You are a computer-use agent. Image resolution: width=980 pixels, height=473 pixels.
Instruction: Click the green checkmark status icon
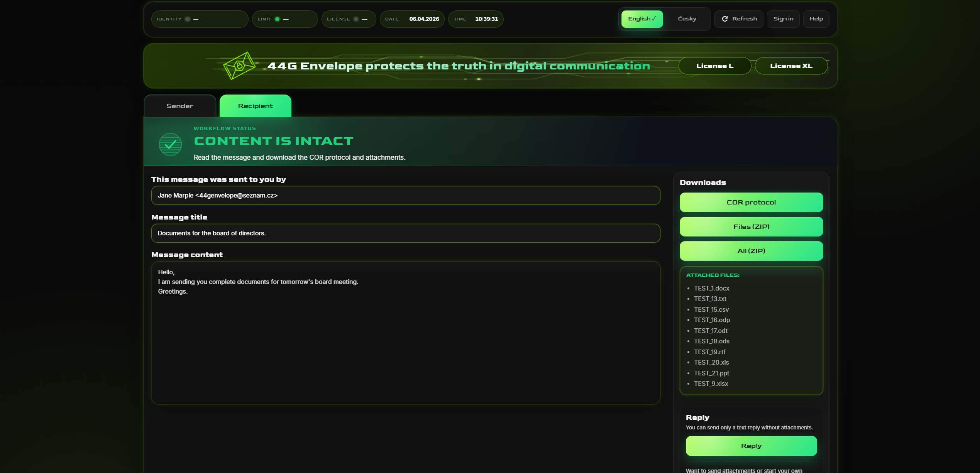[x=170, y=145]
